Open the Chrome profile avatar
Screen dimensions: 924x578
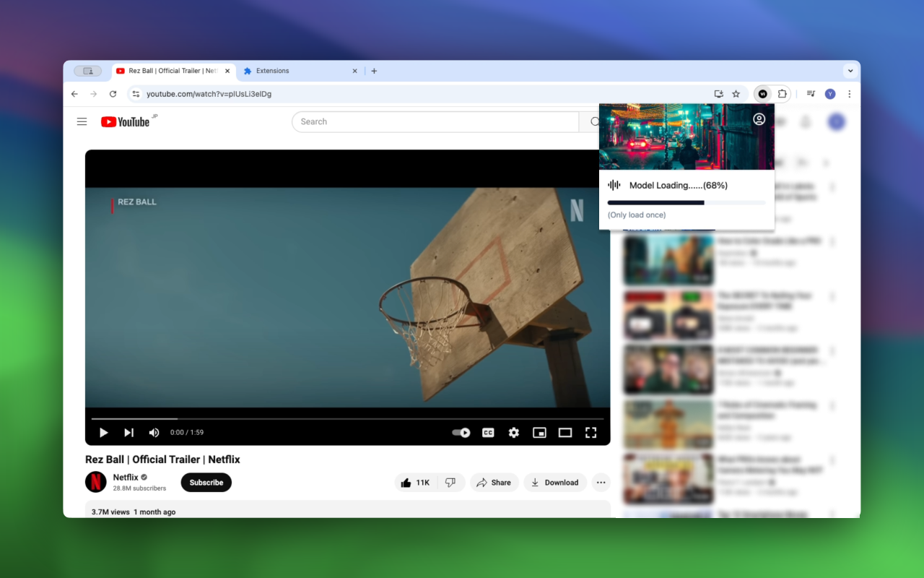[x=830, y=94]
